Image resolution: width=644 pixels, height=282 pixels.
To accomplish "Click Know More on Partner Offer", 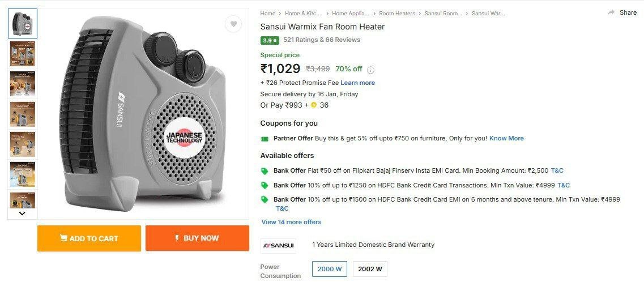I will [506, 138].
